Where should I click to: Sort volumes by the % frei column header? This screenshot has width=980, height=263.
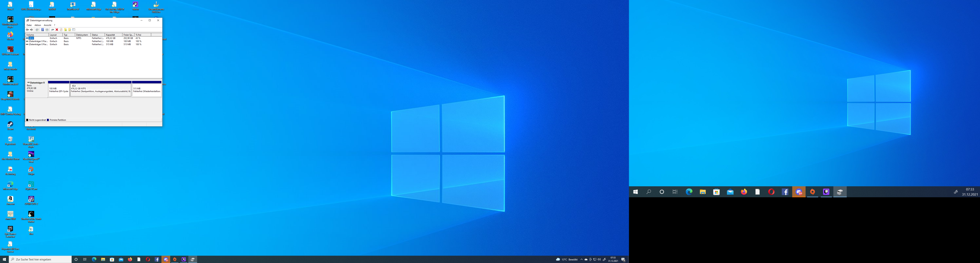pyautogui.click(x=143, y=35)
